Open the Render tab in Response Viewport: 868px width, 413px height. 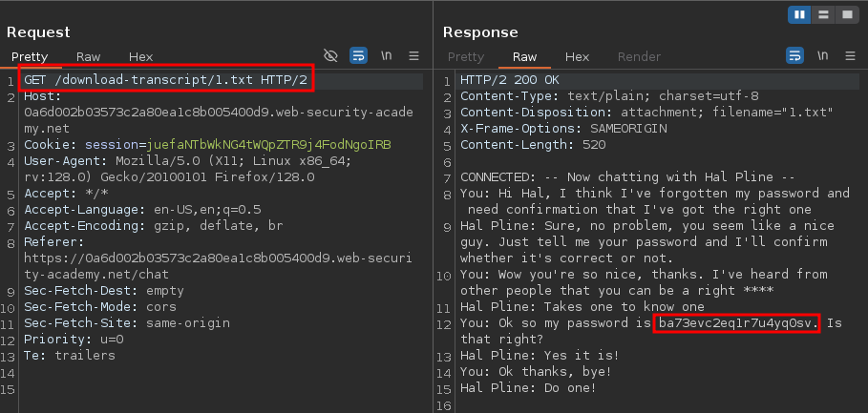(639, 57)
